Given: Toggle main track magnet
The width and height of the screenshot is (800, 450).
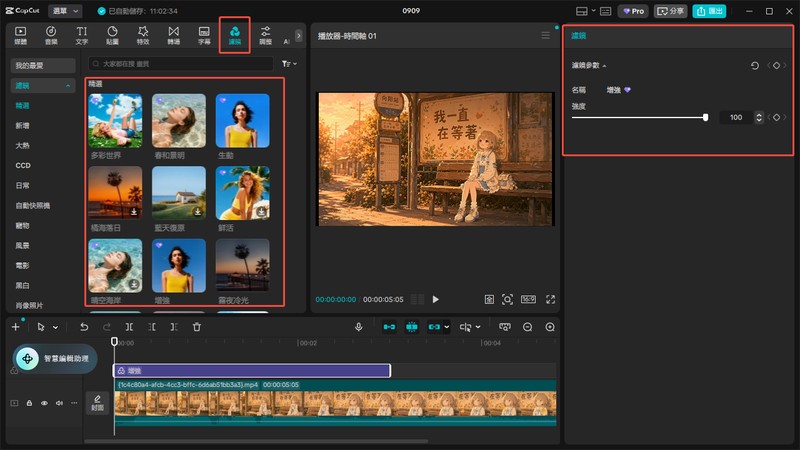Looking at the screenshot, I should tap(389, 327).
